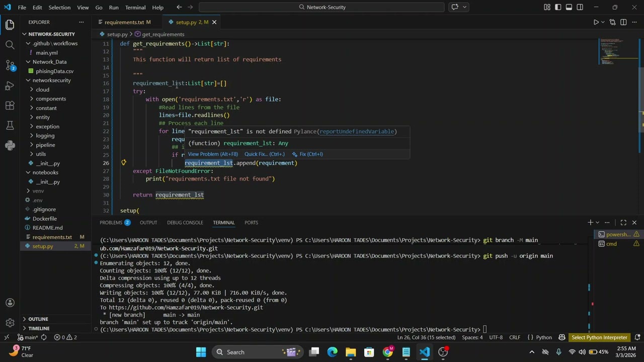Switch to the requirements.txt tab
644x362 pixels.
point(127,22)
